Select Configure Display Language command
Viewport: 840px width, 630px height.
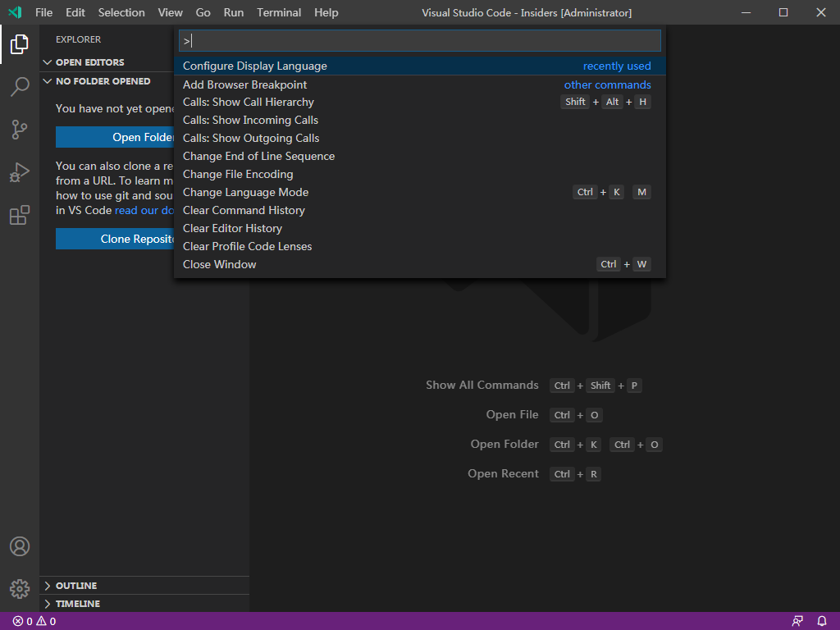(x=420, y=66)
